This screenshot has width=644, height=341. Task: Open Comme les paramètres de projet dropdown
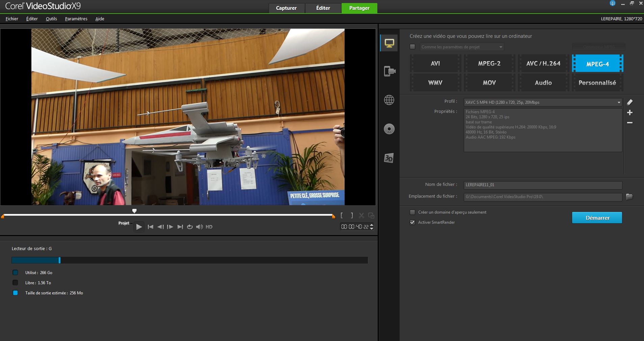[x=462, y=47]
